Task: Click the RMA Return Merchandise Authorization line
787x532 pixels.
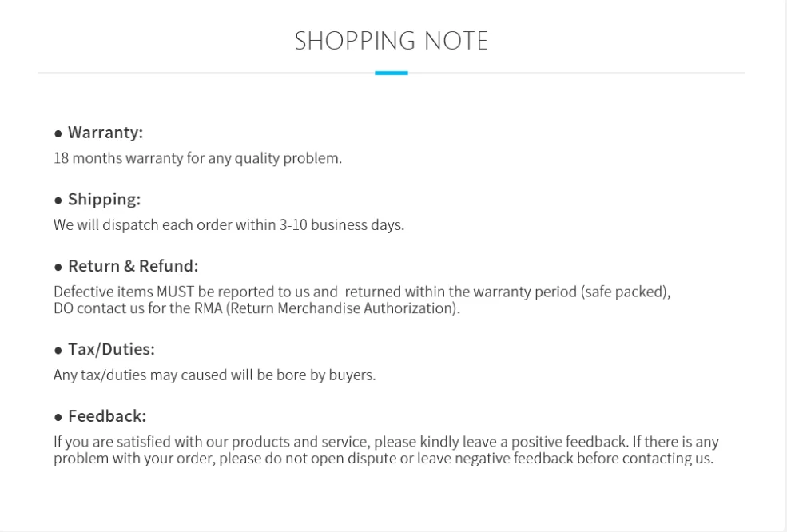Action: pos(256,308)
